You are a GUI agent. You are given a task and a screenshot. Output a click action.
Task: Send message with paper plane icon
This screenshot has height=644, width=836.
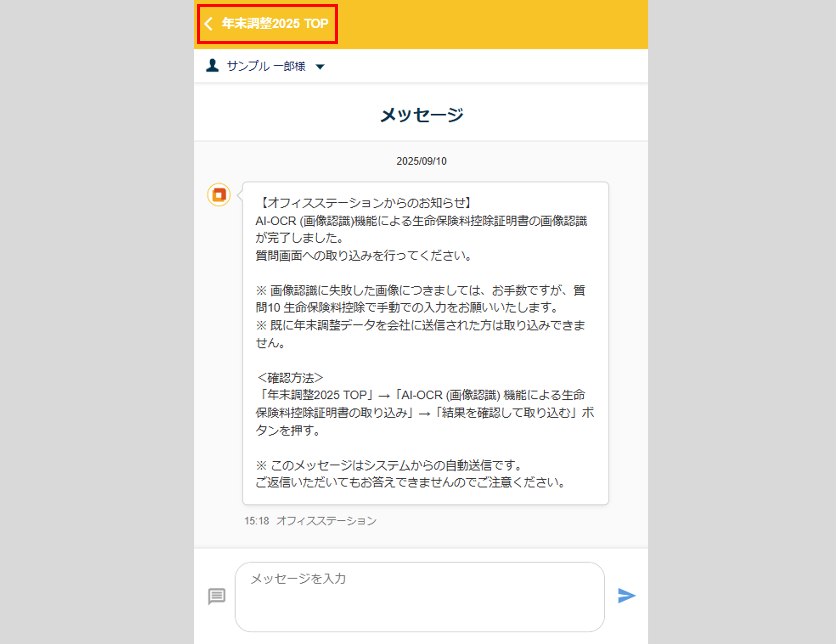[626, 596]
